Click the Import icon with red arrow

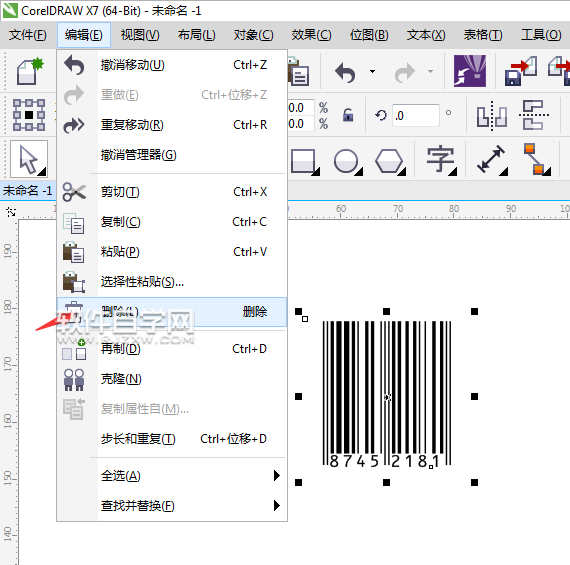point(521,71)
